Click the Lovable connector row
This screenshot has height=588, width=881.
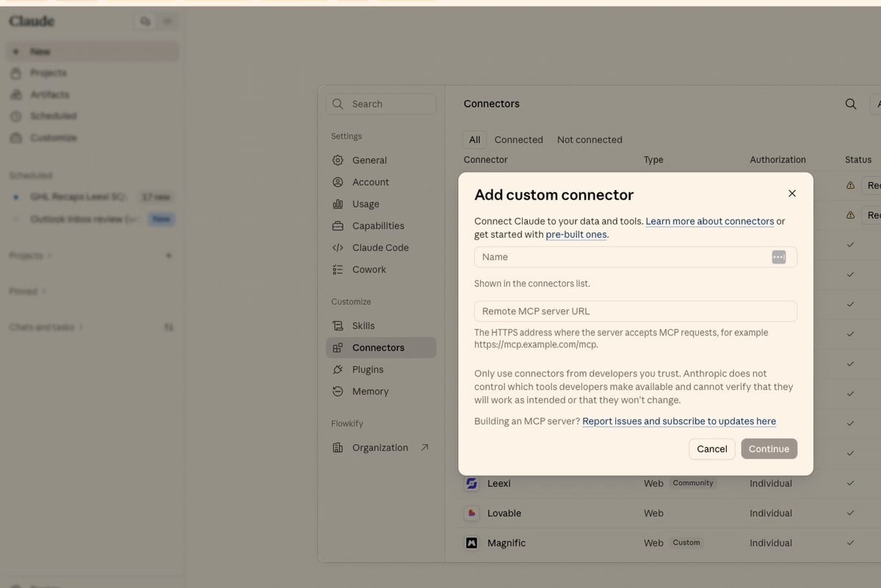(x=670, y=513)
